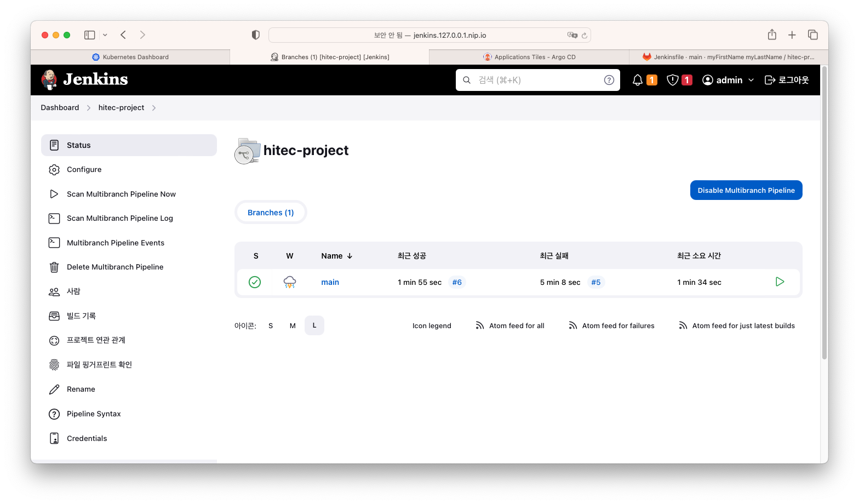Image resolution: width=859 pixels, height=504 pixels.
Task: Click the weather health icon for main
Action: click(x=290, y=282)
